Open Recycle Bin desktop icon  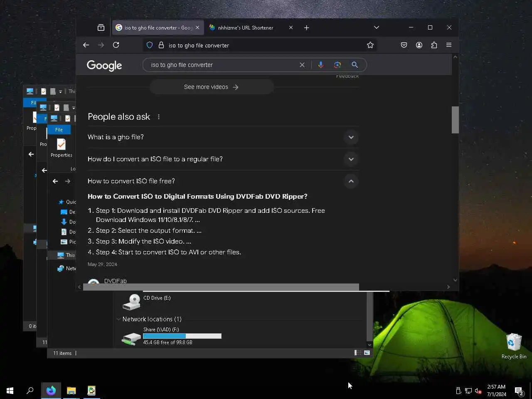(514, 346)
